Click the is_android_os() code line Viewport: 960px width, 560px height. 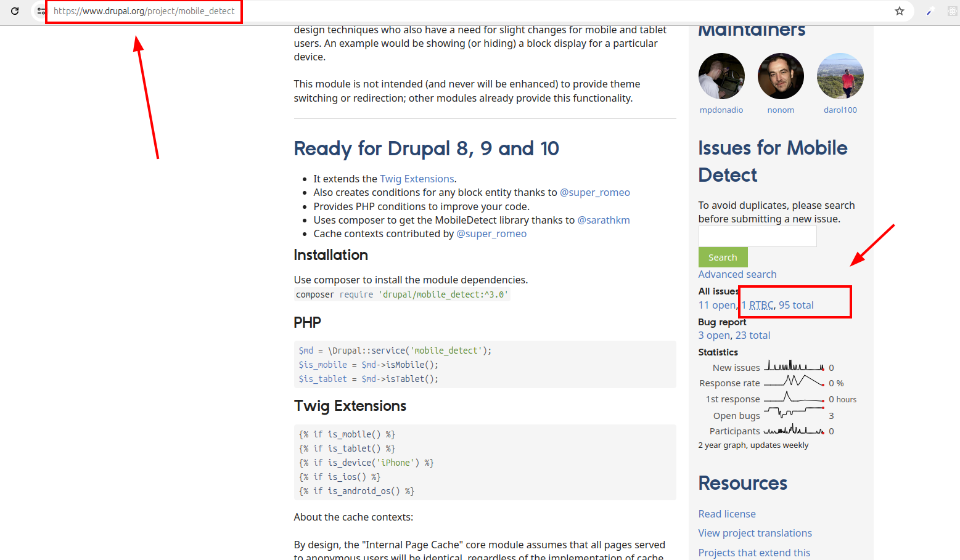click(x=357, y=492)
